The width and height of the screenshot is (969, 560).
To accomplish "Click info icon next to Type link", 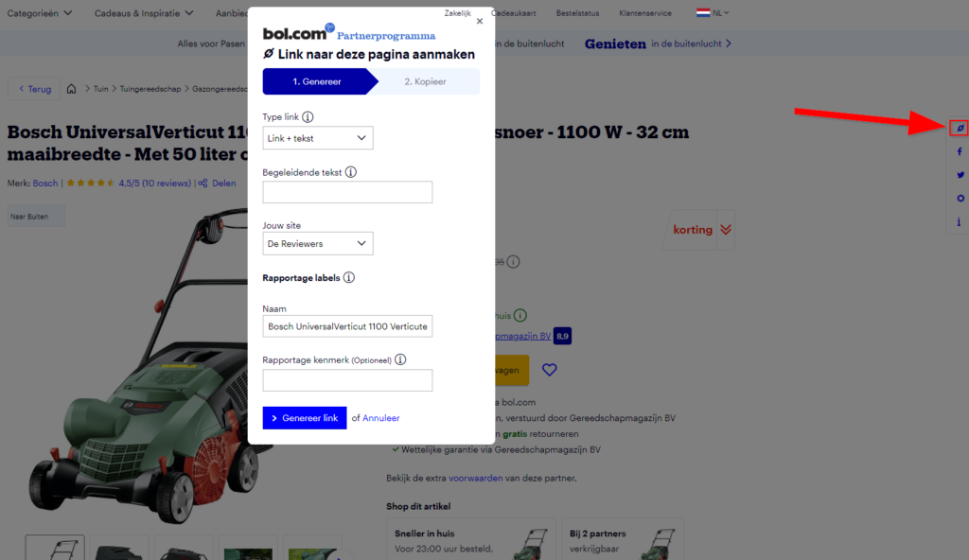I will [308, 116].
